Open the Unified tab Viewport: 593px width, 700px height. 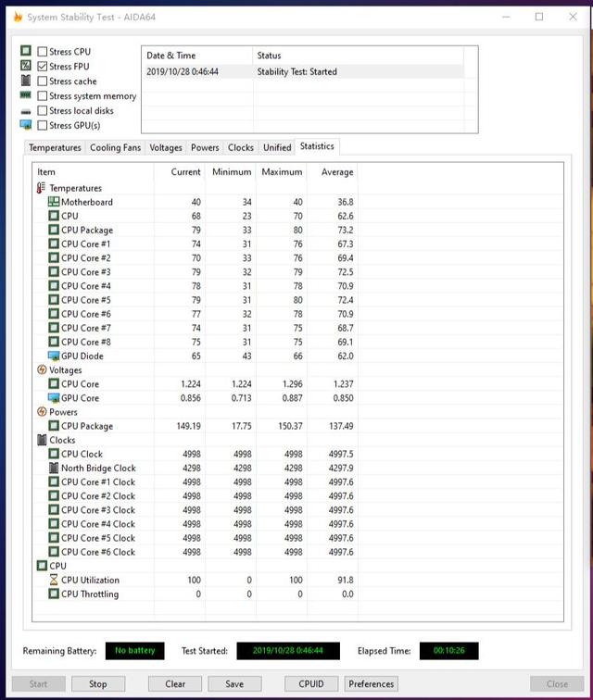pos(277,147)
